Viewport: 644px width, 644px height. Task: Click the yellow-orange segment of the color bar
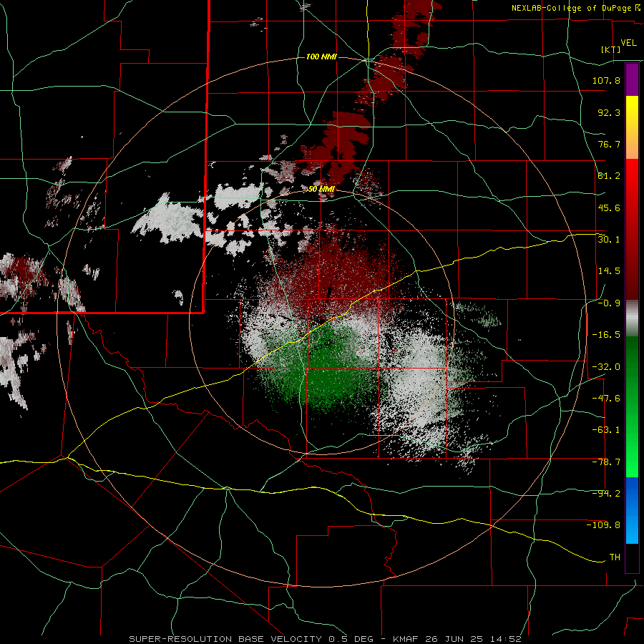632,127
